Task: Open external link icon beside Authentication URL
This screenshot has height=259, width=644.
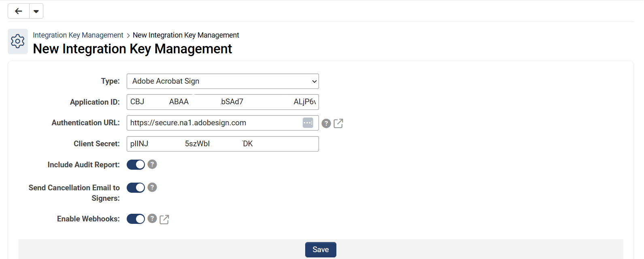Action: 338,123
